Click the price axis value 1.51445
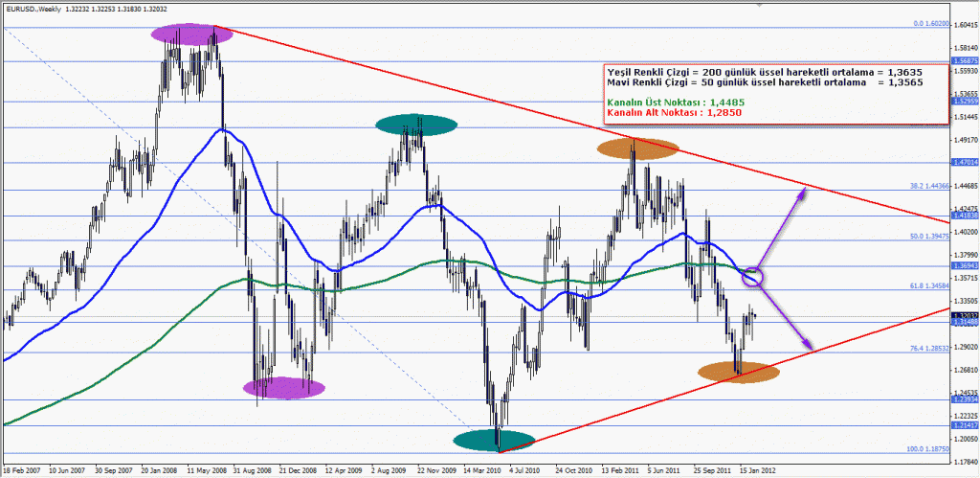This screenshot has height=478, width=980. pyautogui.click(x=967, y=117)
